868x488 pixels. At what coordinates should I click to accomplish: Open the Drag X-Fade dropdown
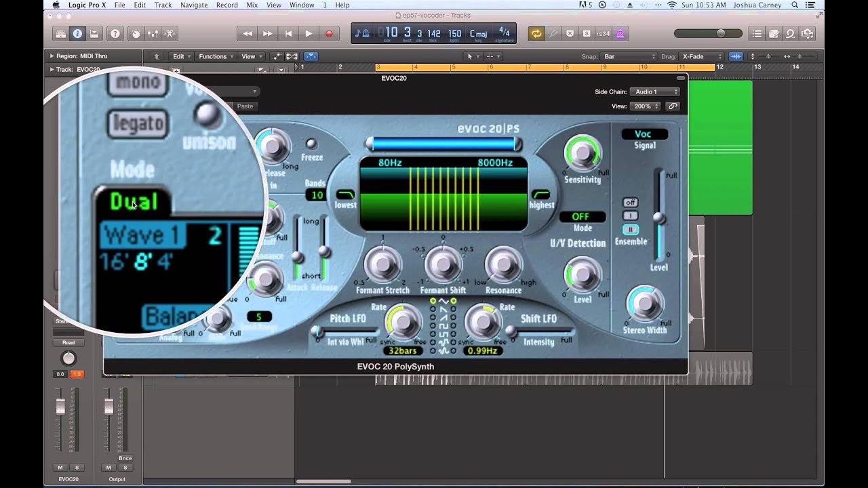tap(702, 56)
